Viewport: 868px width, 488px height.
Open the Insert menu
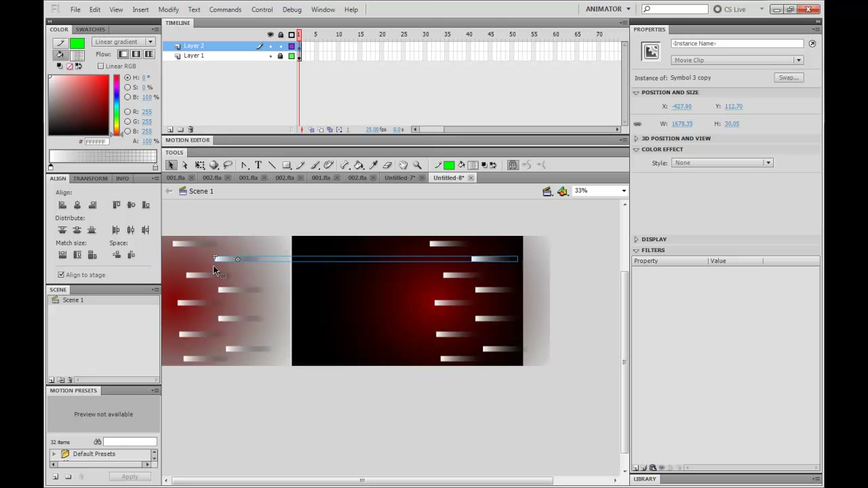coord(140,9)
